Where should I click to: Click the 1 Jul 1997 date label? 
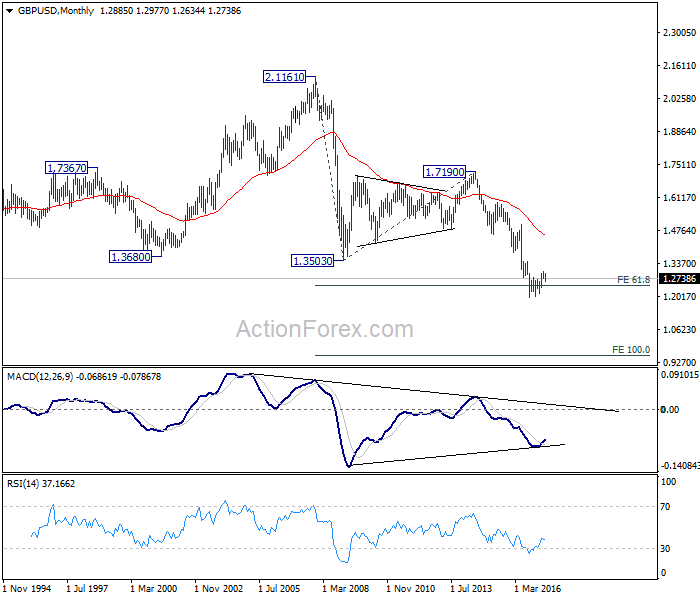pyautogui.click(x=87, y=589)
